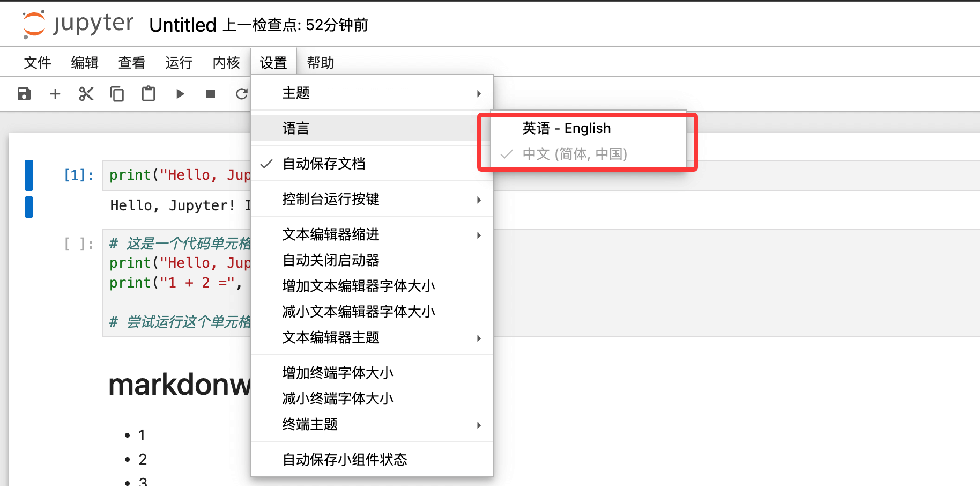Viewport: 980px width, 486px height.
Task: Click the save notebook icon
Action: click(x=24, y=94)
